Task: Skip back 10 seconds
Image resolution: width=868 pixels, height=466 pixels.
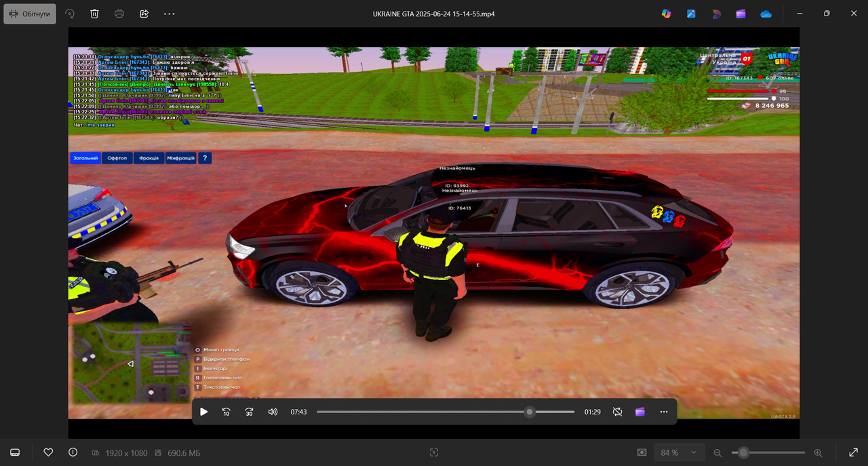Action: (226, 412)
